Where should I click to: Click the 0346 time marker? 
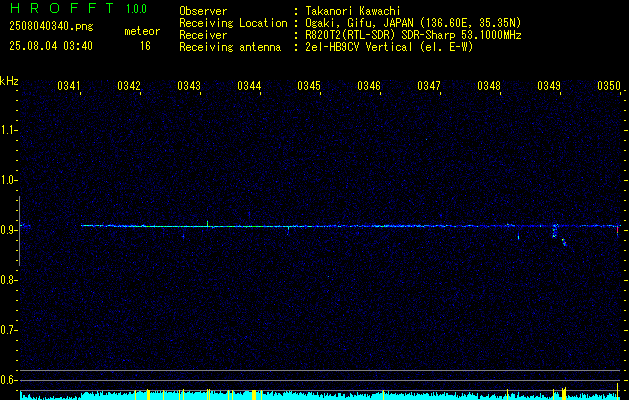coord(369,86)
